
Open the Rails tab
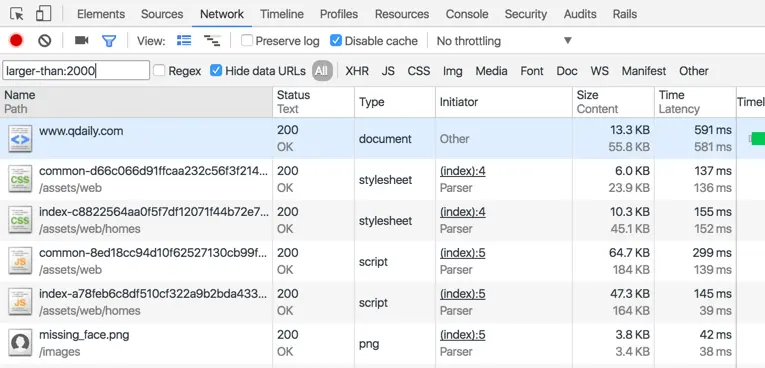tap(625, 14)
